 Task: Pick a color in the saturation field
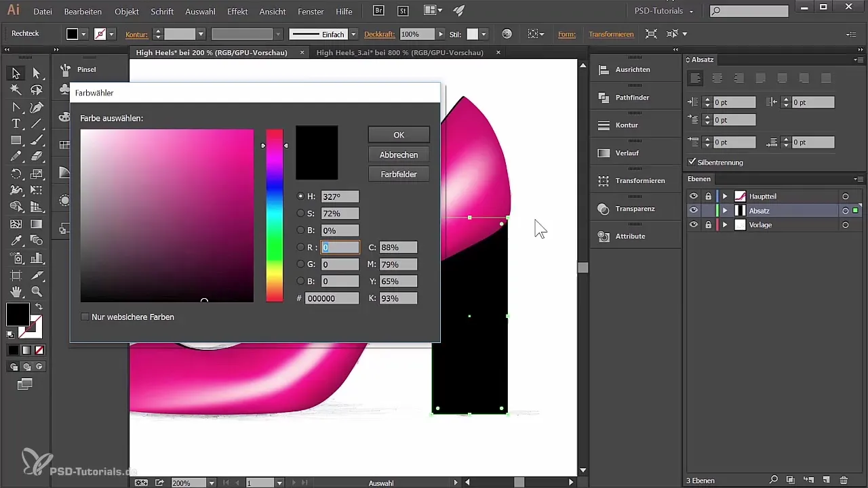click(x=167, y=216)
